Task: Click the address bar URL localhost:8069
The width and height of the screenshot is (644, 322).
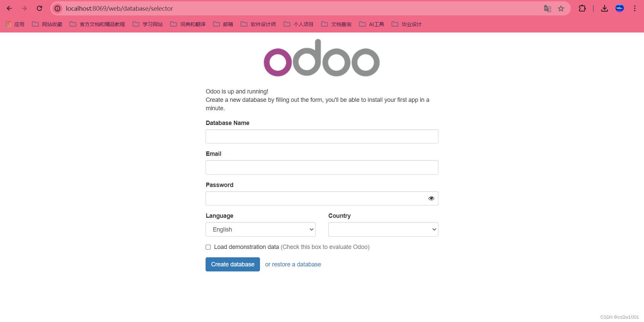Action: click(119, 8)
